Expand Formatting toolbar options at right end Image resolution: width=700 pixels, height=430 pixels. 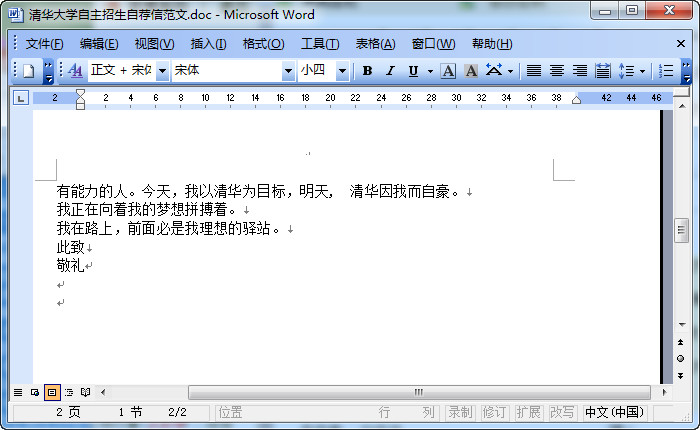tap(687, 71)
